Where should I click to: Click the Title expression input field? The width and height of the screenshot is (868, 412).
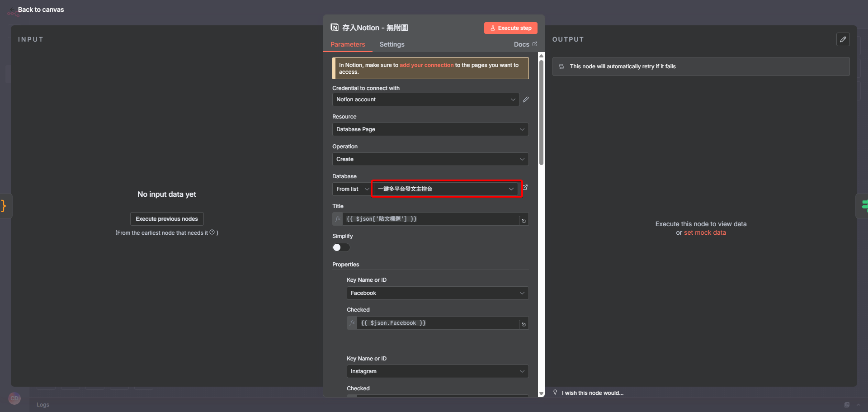coord(429,219)
